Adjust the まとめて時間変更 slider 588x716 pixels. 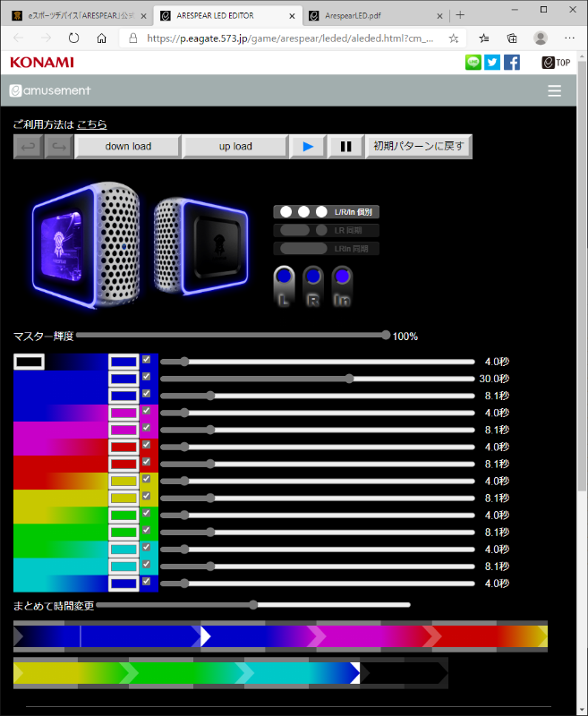[x=253, y=605]
